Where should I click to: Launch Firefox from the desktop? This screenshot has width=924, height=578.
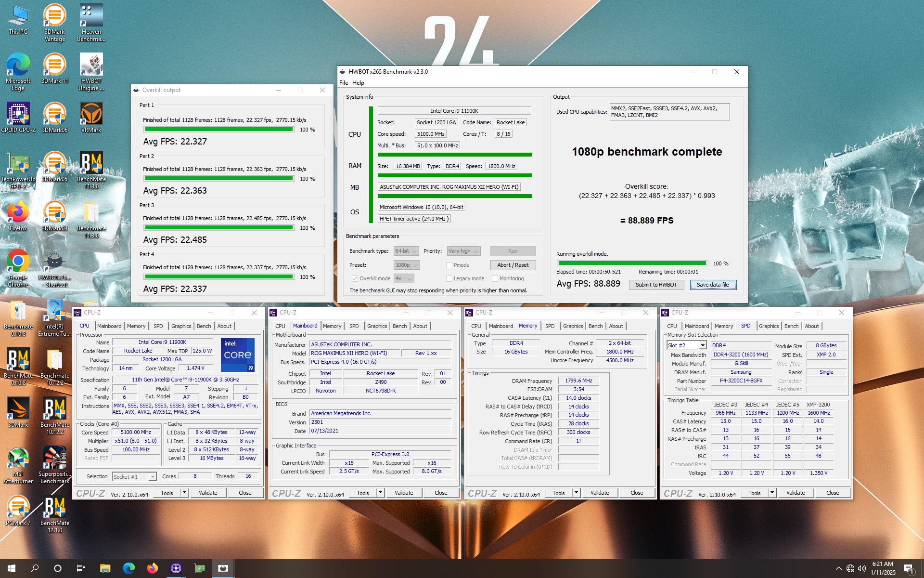18,216
